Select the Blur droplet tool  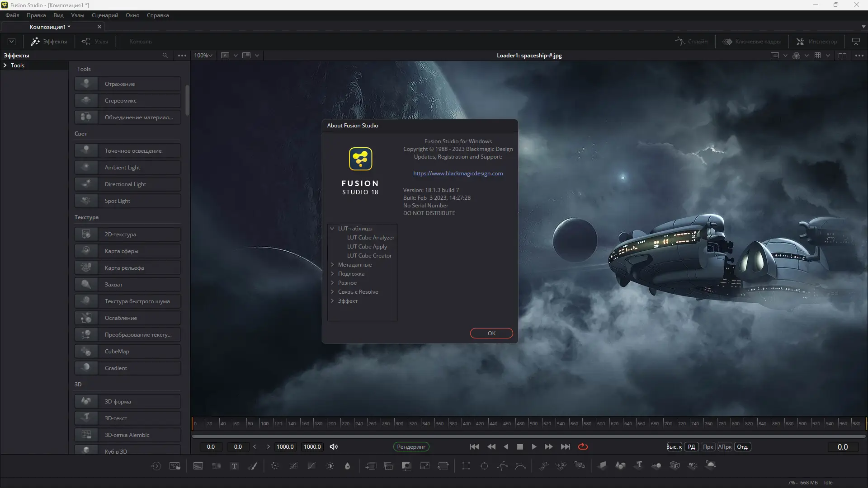point(347,466)
